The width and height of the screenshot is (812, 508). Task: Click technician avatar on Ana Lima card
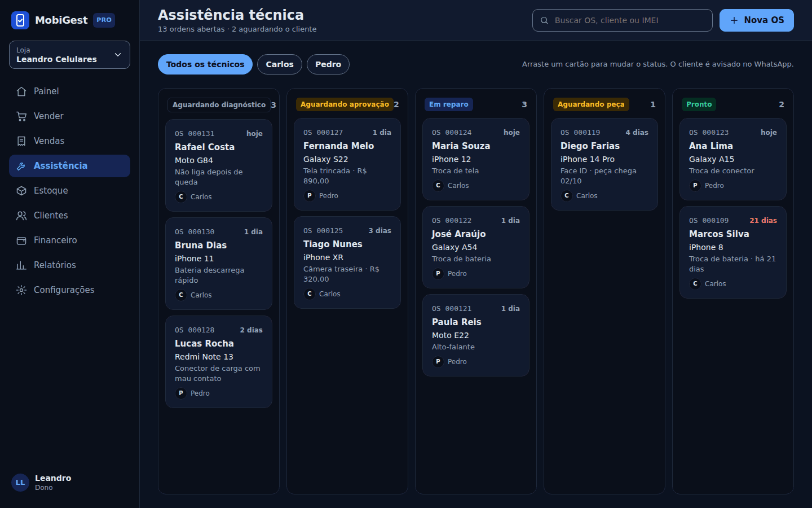[695, 186]
